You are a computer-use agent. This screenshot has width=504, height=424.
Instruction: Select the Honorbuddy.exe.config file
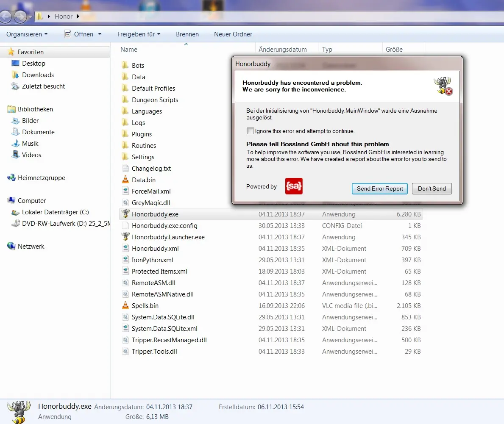click(164, 225)
